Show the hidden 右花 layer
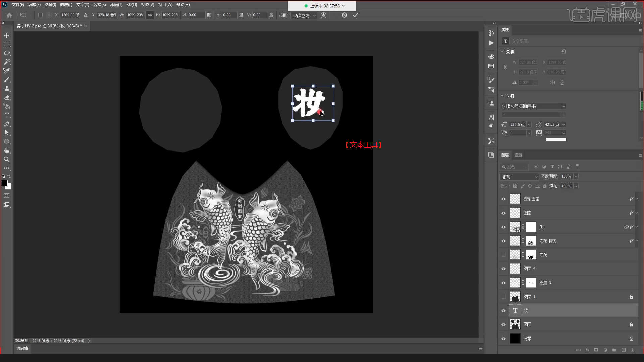644x362 pixels. [x=503, y=255]
